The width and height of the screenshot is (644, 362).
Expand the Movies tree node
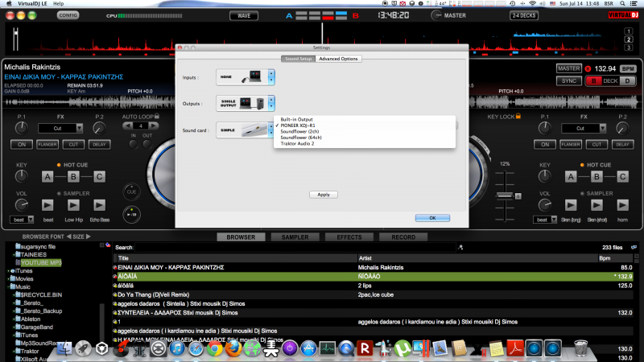[9, 278]
